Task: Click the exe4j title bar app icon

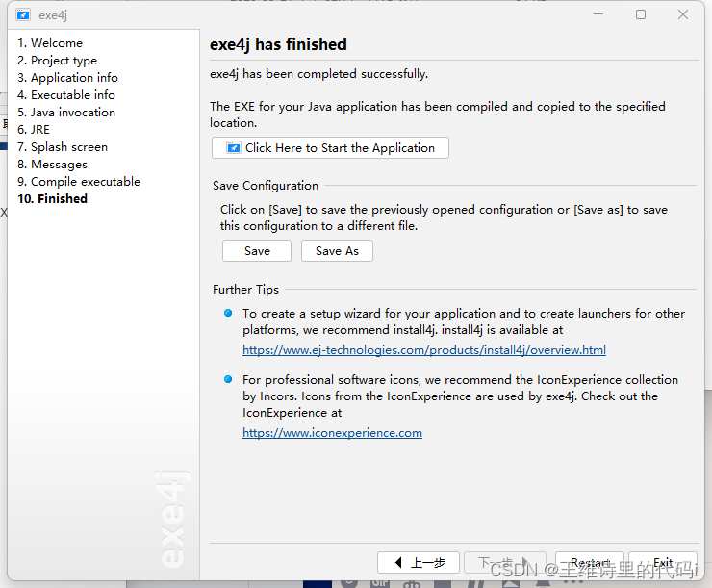Action: point(23,15)
